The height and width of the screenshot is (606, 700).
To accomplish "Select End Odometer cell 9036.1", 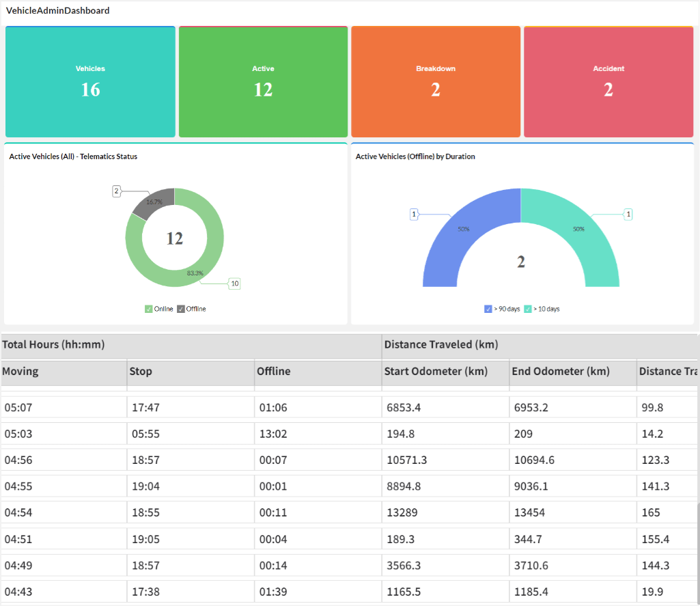I will [x=573, y=486].
